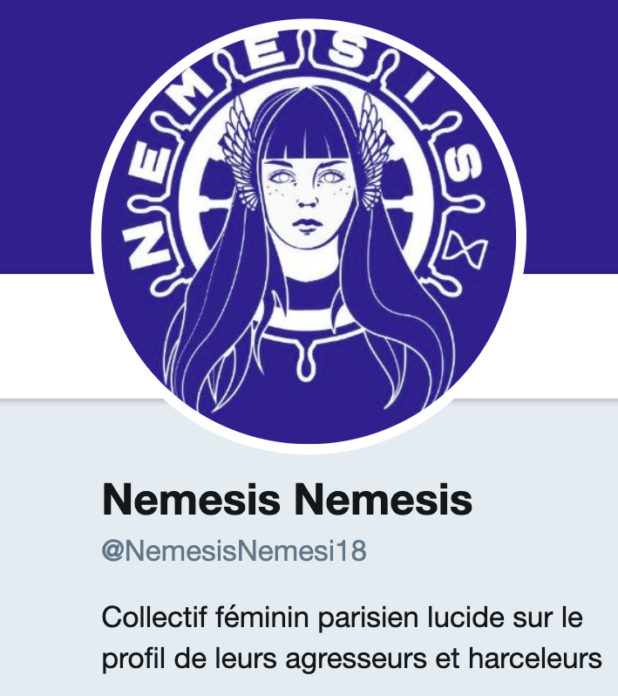Click the bio line mentioning agresseurs et harceleurs
The height and width of the screenshot is (696, 618).
[x=352, y=660]
